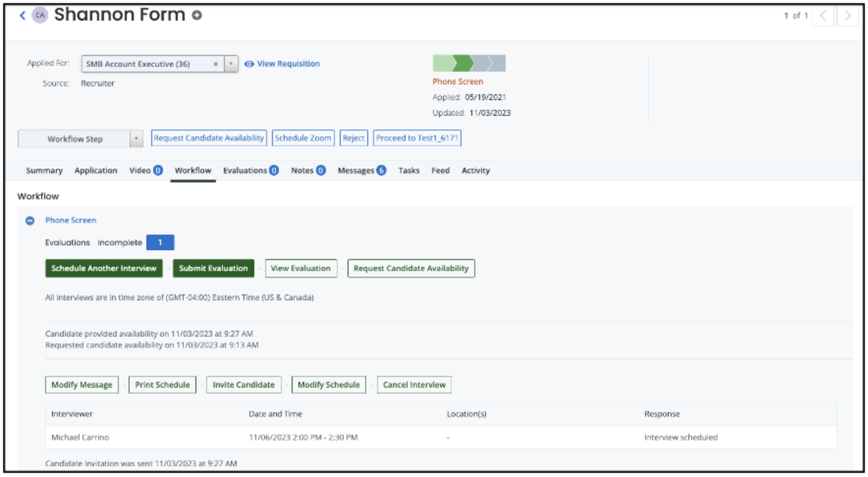868x477 pixels.
Task: Click the Interview scheduled response text
Action: [x=681, y=437]
